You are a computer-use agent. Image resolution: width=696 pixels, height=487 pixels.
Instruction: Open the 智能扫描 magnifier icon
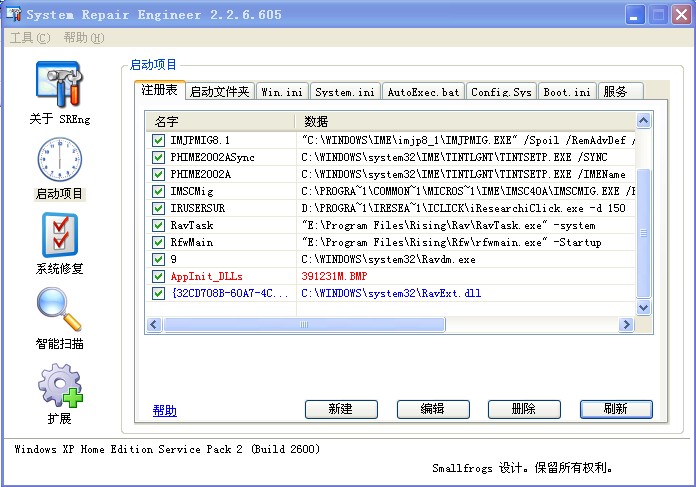click(x=59, y=309)
